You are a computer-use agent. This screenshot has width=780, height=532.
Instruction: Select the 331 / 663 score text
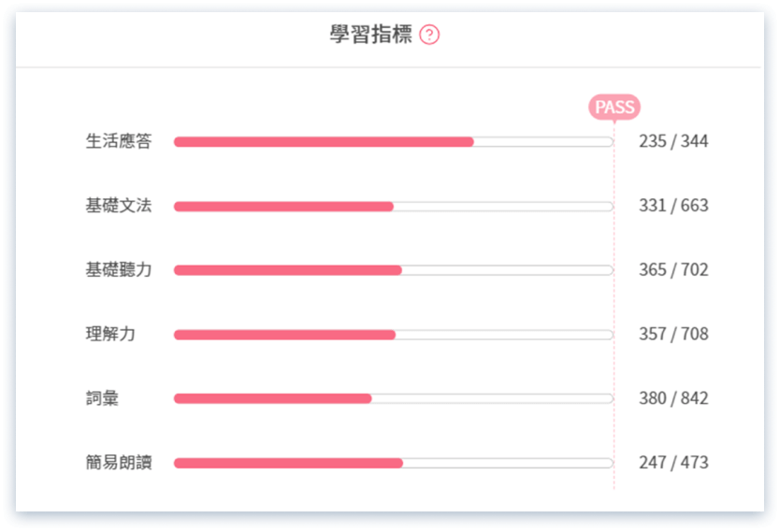pyautogui.click(x=673, y=206)
